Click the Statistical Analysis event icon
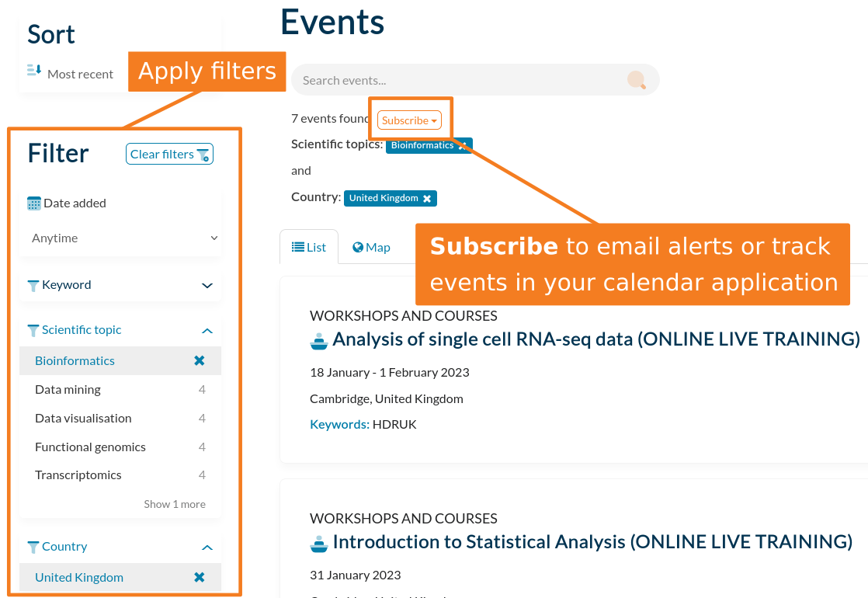 point(319,542)
